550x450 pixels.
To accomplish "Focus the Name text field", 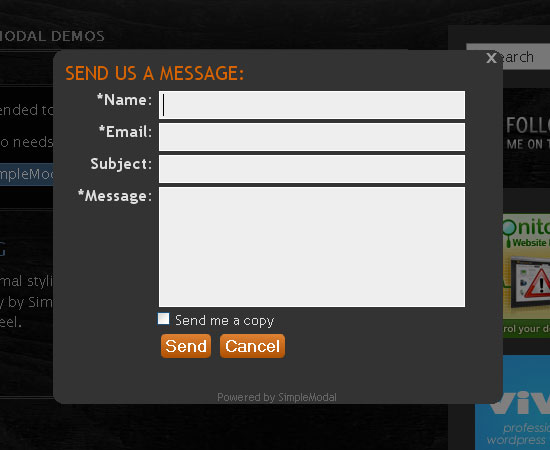I will click(312, 105).
